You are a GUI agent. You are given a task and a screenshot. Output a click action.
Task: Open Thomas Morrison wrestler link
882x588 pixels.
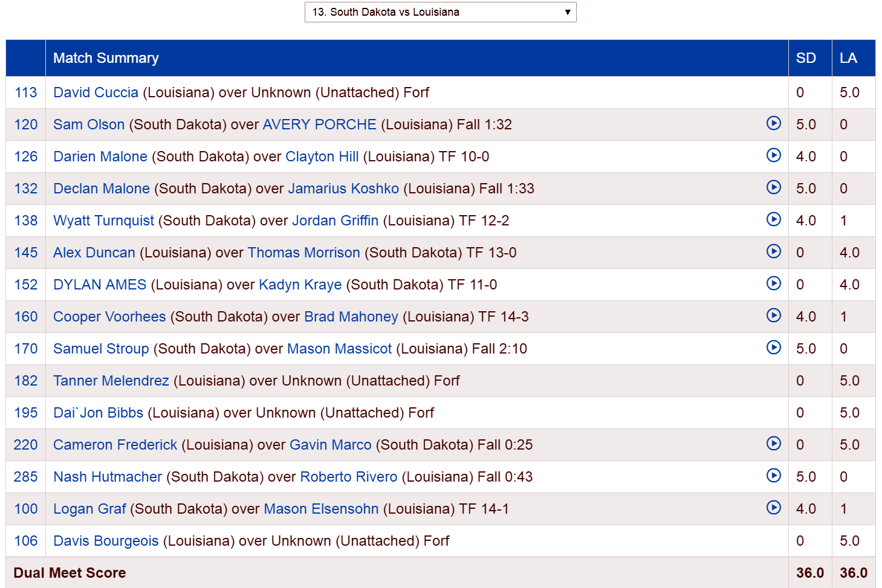pos(304,253)
